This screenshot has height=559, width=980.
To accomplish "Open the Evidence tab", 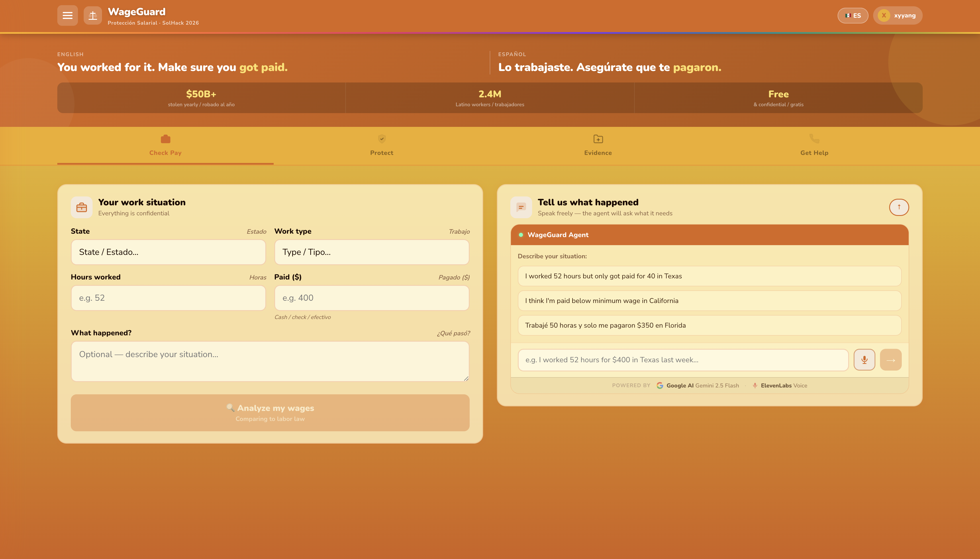I will coord(598,145).
